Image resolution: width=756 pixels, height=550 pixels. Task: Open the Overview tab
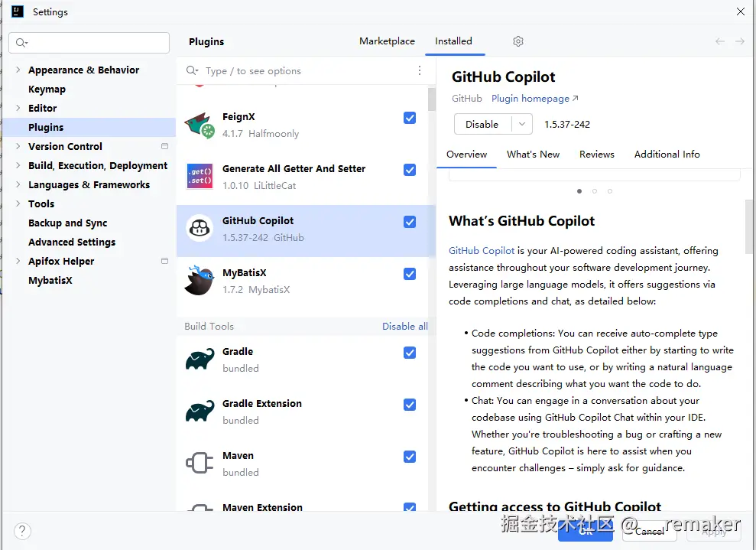coord(466,155)
